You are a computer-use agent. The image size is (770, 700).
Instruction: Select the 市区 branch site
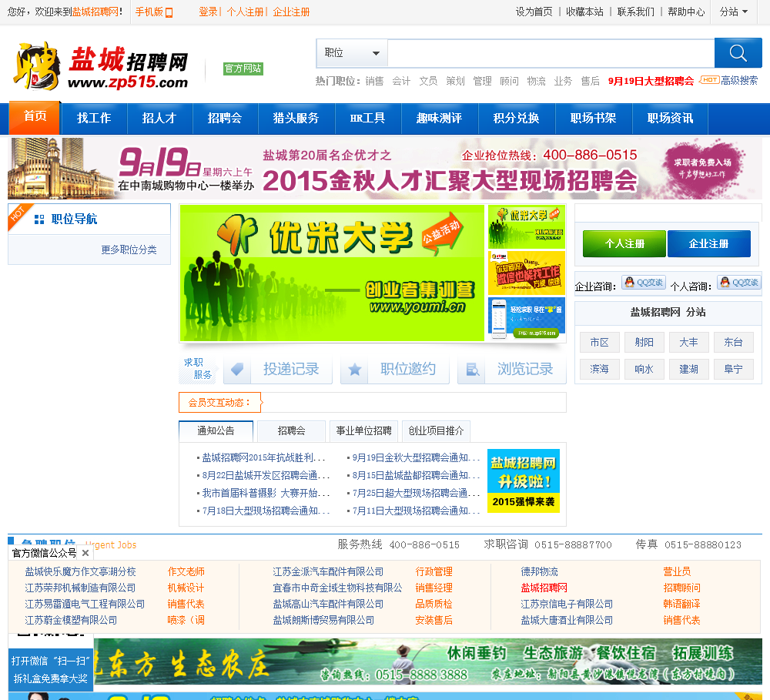click(x=599, y=343)
